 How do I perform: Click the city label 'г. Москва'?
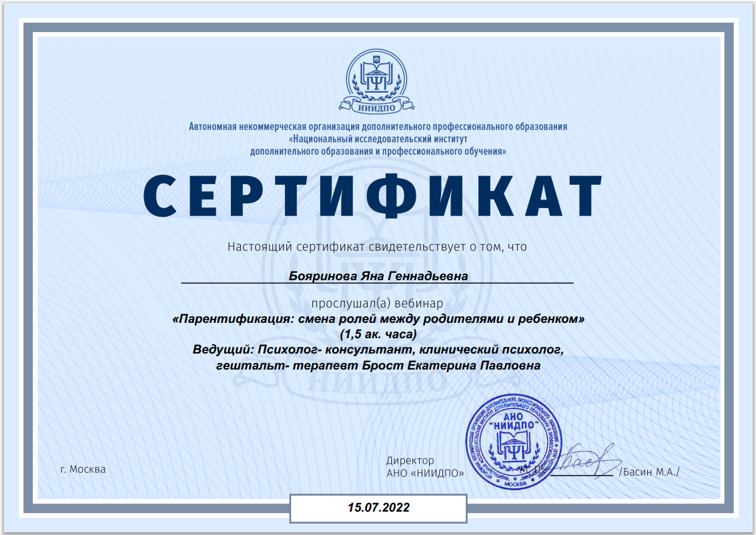83,470
